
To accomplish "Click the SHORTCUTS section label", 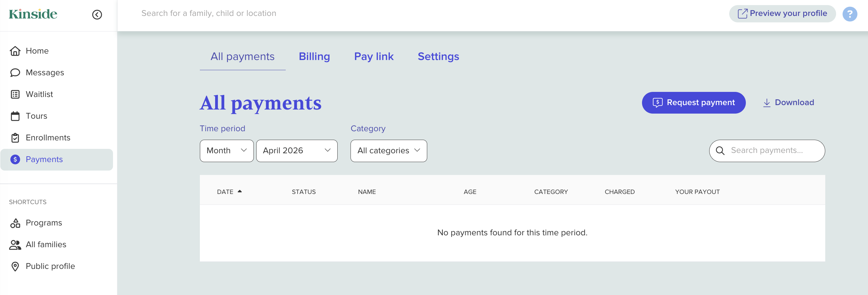I will (x=28, y=202).
